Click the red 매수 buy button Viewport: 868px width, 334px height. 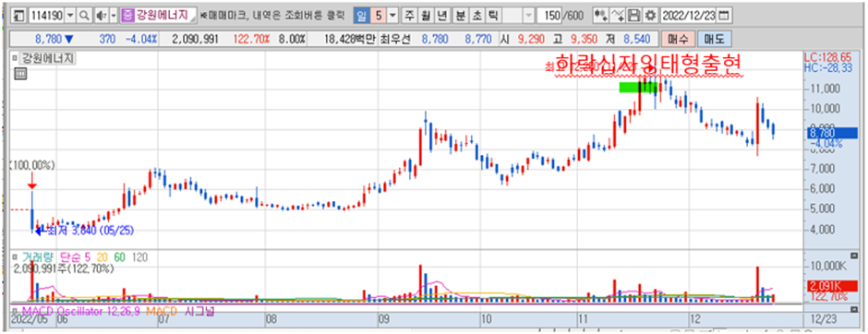[x=678, y=40]
